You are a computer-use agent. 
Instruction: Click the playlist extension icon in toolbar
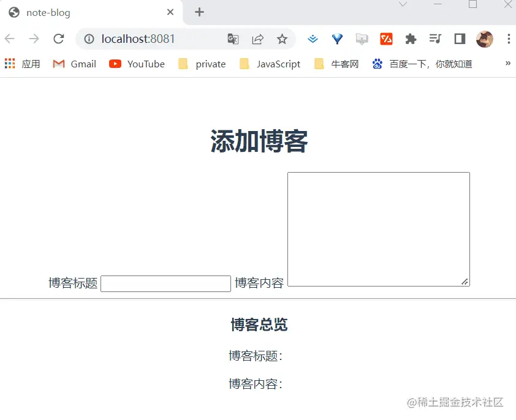(435, 39)
